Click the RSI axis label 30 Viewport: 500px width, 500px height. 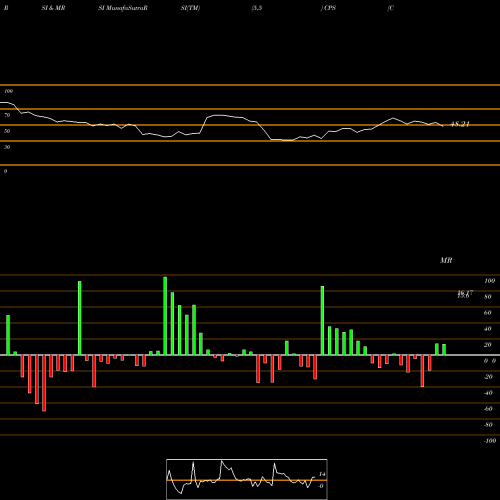click(x=7, y=147)
